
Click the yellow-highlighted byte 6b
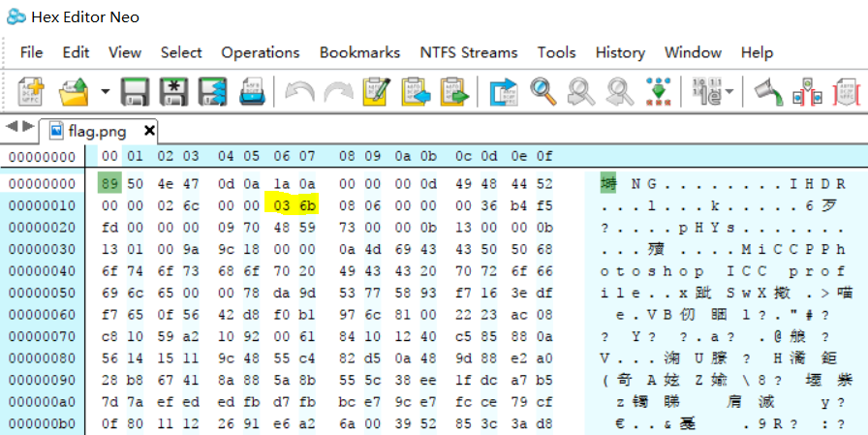(x=307, y=206)
